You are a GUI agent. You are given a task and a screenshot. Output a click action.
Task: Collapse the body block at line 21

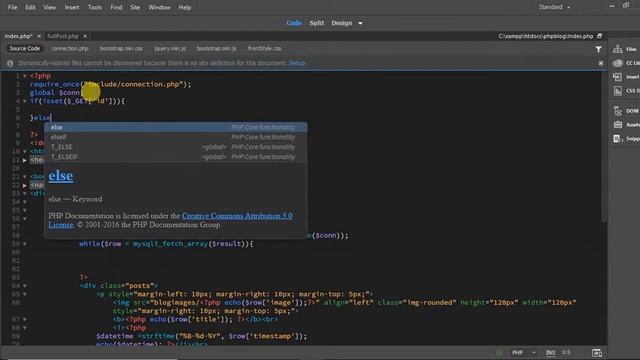coord(24,177)
